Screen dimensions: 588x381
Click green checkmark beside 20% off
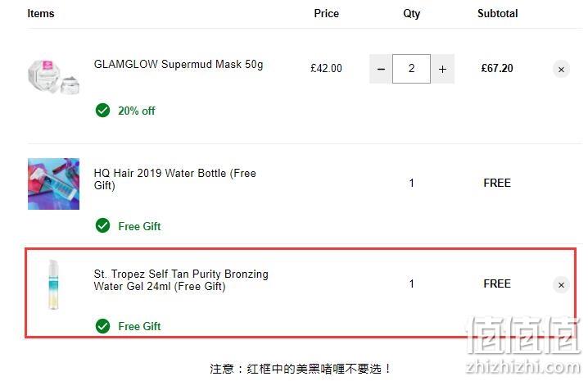click(x=102, y=111)
